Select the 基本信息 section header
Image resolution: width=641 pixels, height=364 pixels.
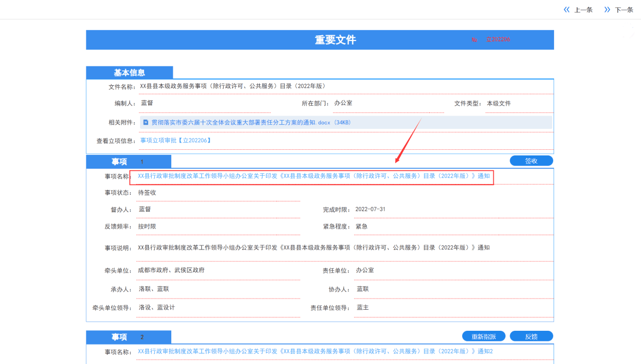click(x=129, y=73)
